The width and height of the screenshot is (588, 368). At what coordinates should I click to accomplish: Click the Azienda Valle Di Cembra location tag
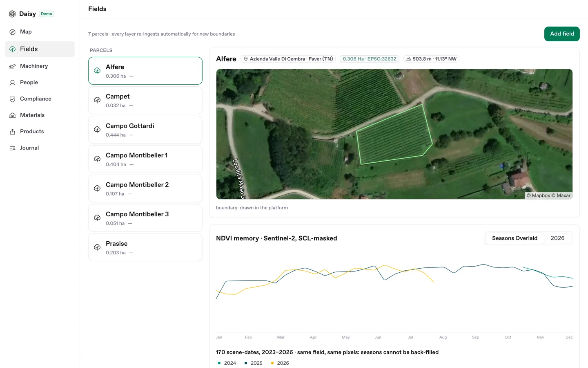(x=288, y=59)
